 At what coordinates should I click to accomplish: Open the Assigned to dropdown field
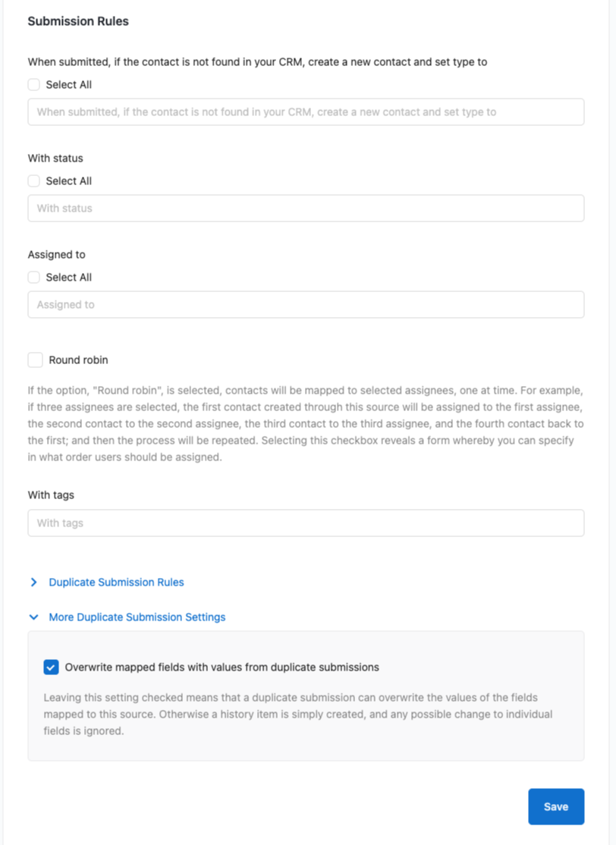pyautogui.click(x=306, y=304)
